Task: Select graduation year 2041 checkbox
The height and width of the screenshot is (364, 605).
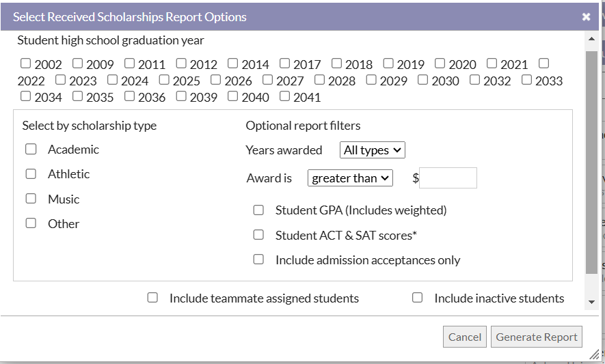Action: 284,96
